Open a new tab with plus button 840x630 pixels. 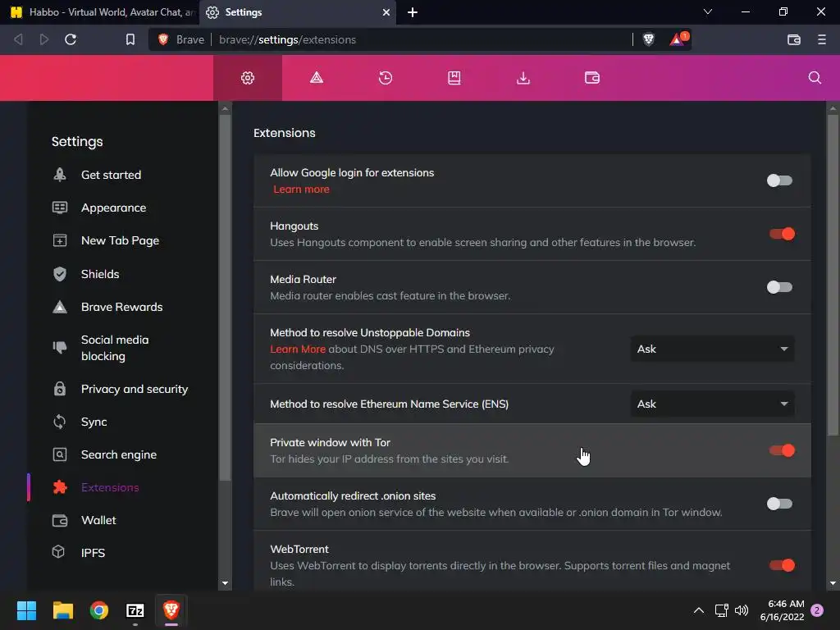(413, 12)
